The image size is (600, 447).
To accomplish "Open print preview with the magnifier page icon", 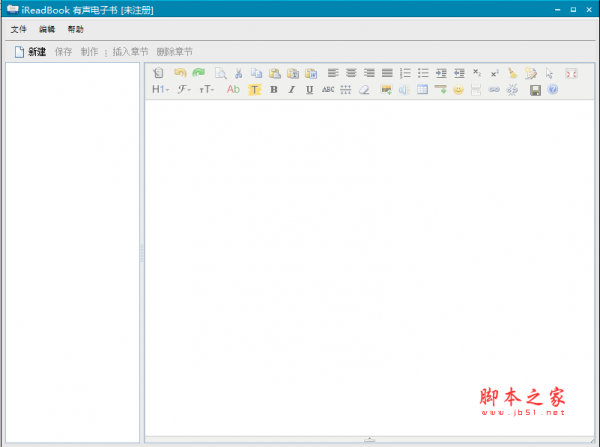I will pyautogui.click(x=220, y=73).
